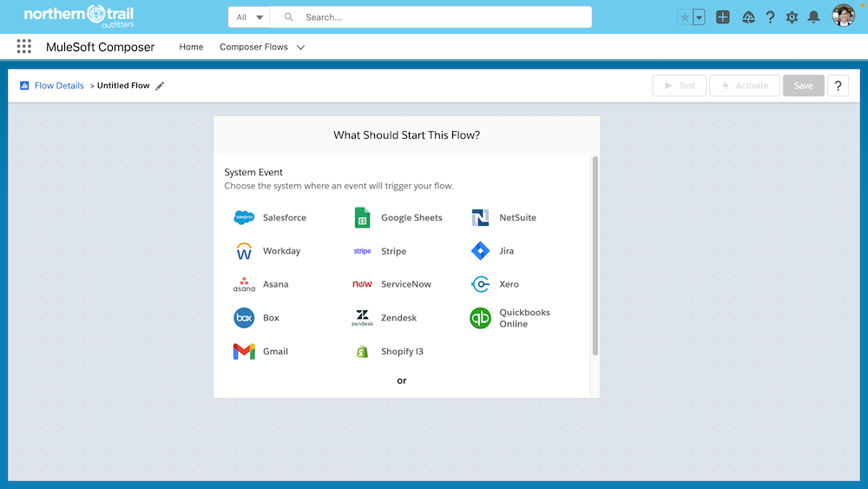868x489 pixels.
Task: Open the header Help question mark
Action: coord(770,17)
